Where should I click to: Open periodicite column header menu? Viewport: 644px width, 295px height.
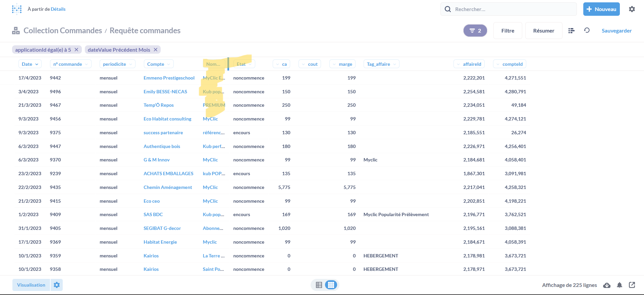(117, 64)
